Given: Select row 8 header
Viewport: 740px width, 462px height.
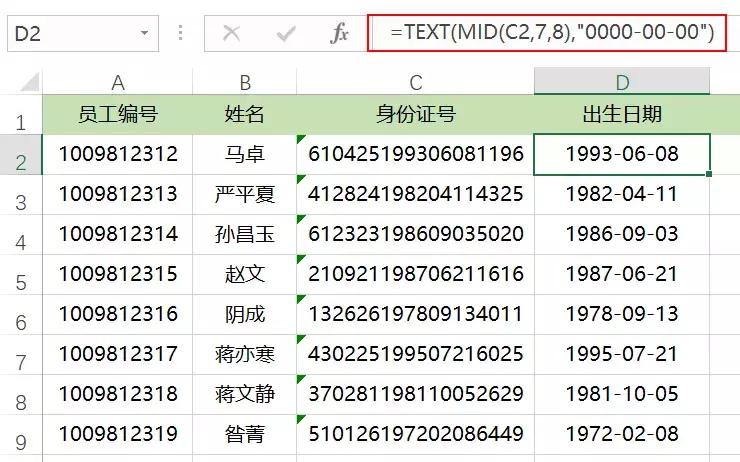Looking at the screenshot, I should (21, 395).
